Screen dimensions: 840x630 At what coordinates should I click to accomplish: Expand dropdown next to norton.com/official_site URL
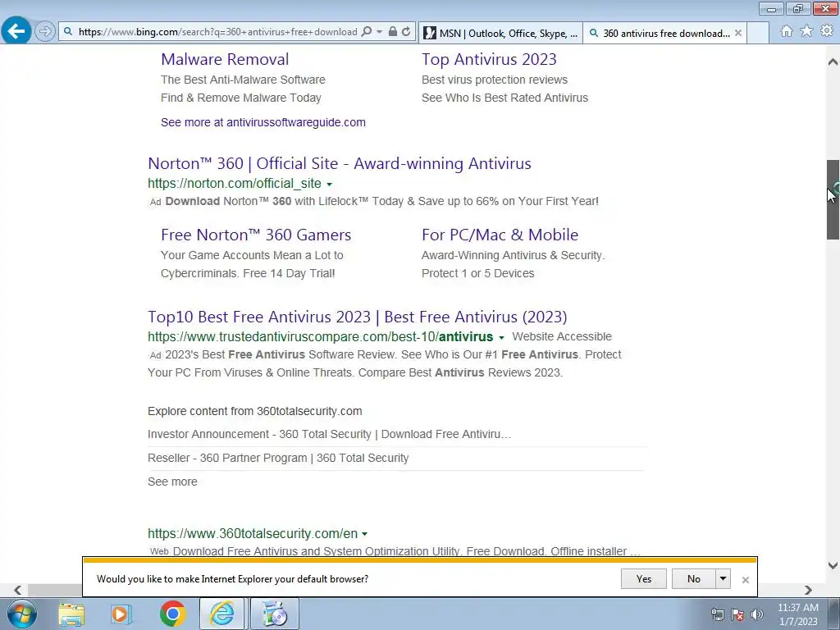pyautogui.click(x=330, y=185)
